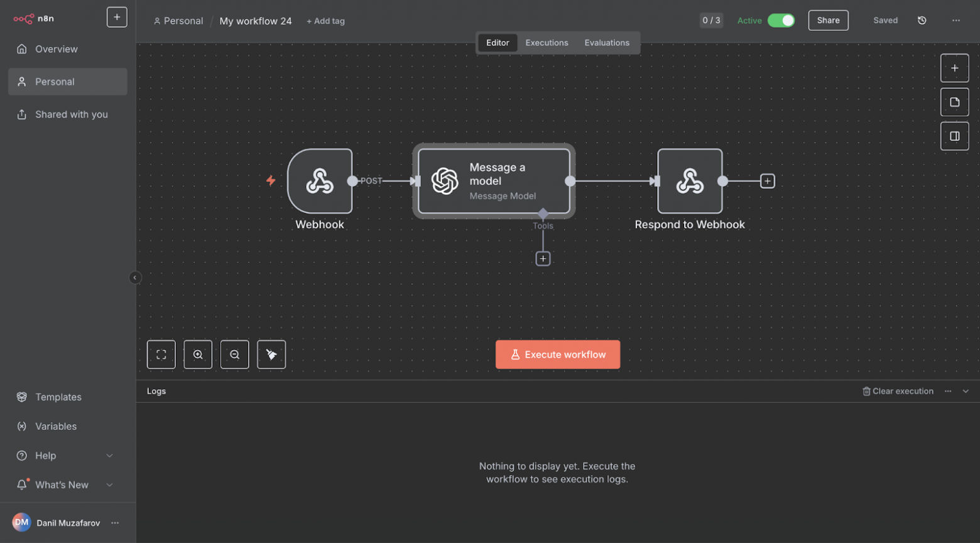The image size is (980, 543).
Task: Collapse the left sidebar using the edge arrow
Action: coord(135,277)
